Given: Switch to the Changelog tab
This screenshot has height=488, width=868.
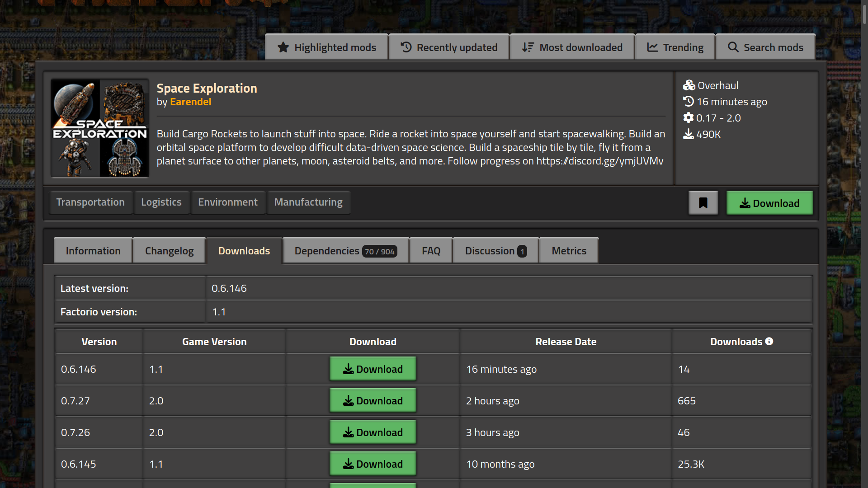Looking at the screenshot, I should (169, 250).
